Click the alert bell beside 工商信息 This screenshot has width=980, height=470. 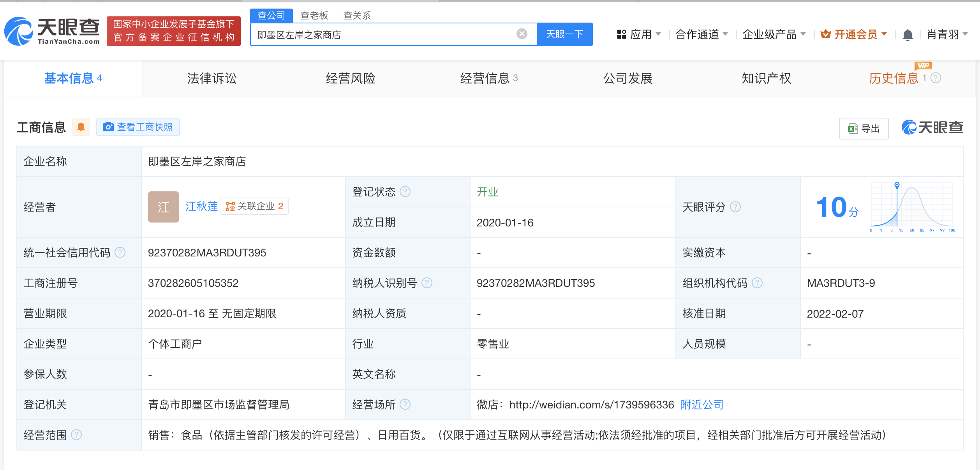[x=81, y=127]
